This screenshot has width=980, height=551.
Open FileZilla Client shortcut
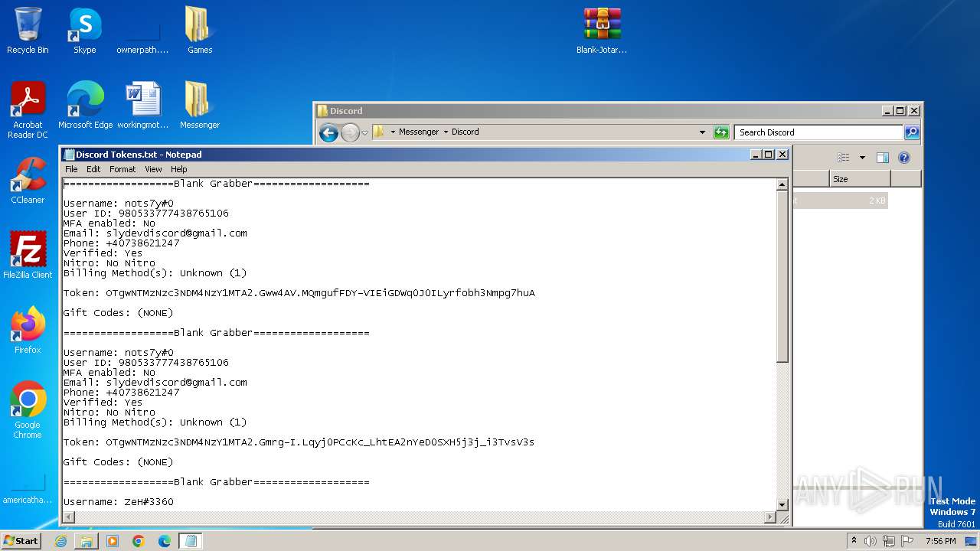(28, 256)
